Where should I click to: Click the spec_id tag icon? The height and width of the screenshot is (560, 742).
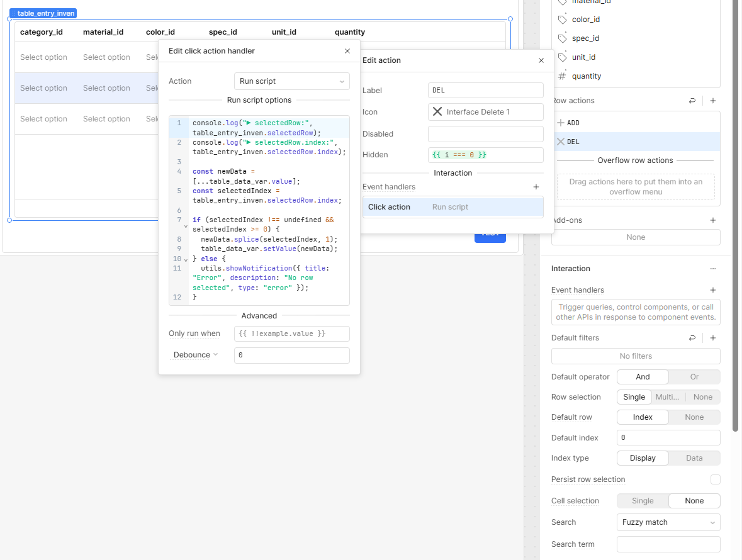[562, 38]
